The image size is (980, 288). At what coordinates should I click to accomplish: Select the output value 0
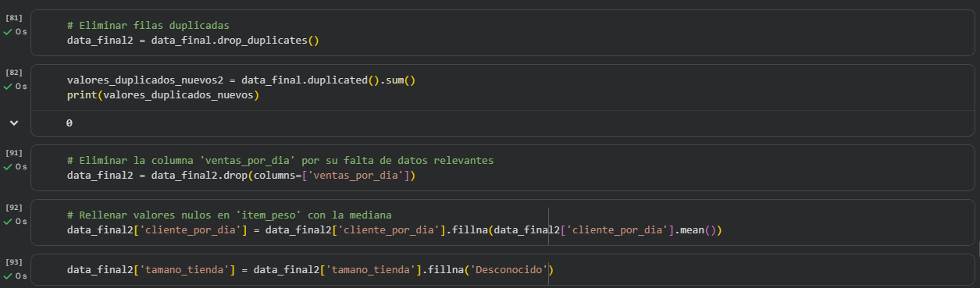click(x=69, y=123)
